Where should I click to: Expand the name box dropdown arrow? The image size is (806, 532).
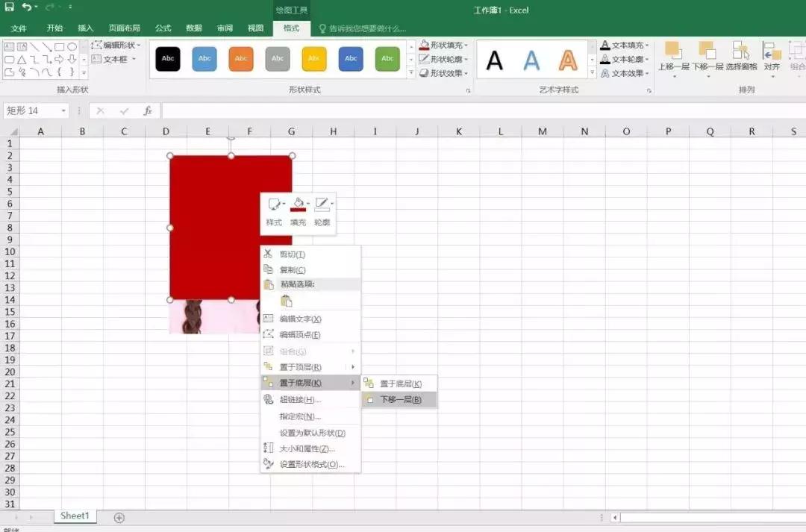[63, 111]
